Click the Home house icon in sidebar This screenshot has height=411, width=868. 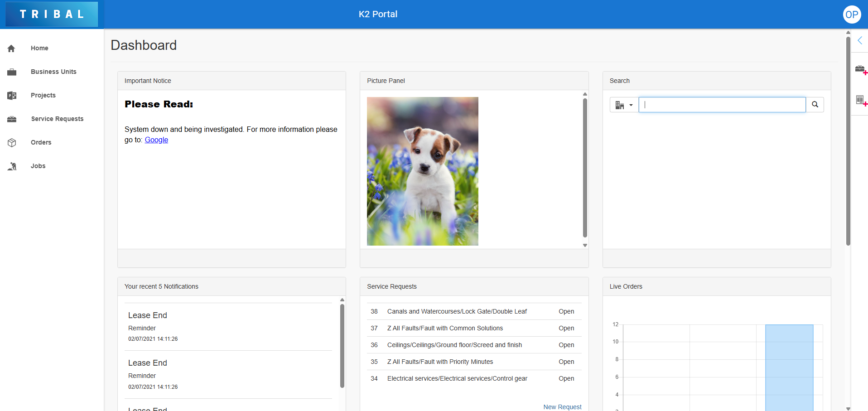(x=11, y=48)
